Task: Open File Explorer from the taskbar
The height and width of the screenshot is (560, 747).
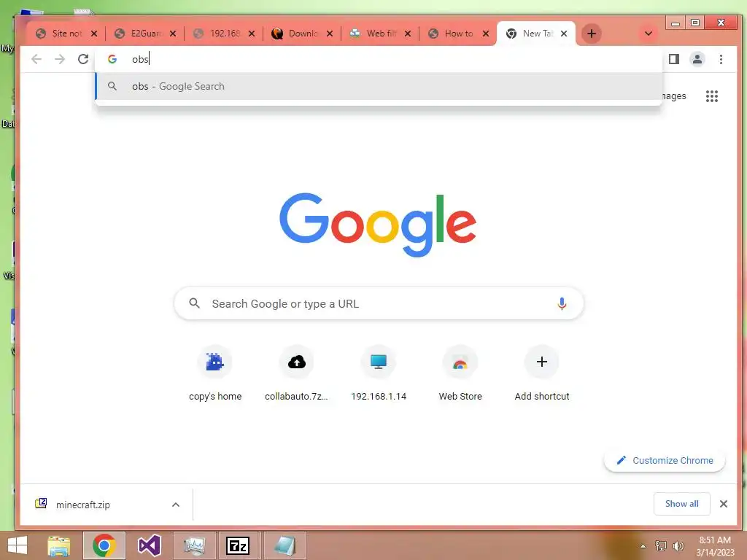Action: click(x=58, y=545)
